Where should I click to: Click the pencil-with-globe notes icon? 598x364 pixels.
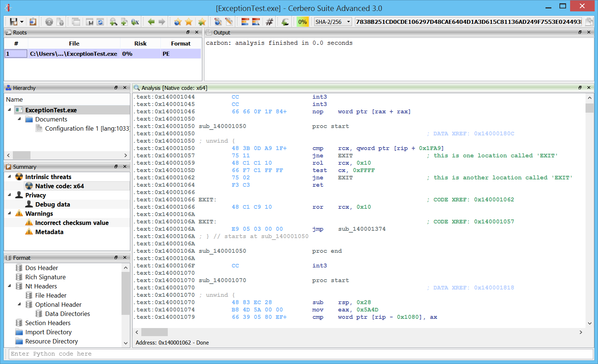click(218, 22)
